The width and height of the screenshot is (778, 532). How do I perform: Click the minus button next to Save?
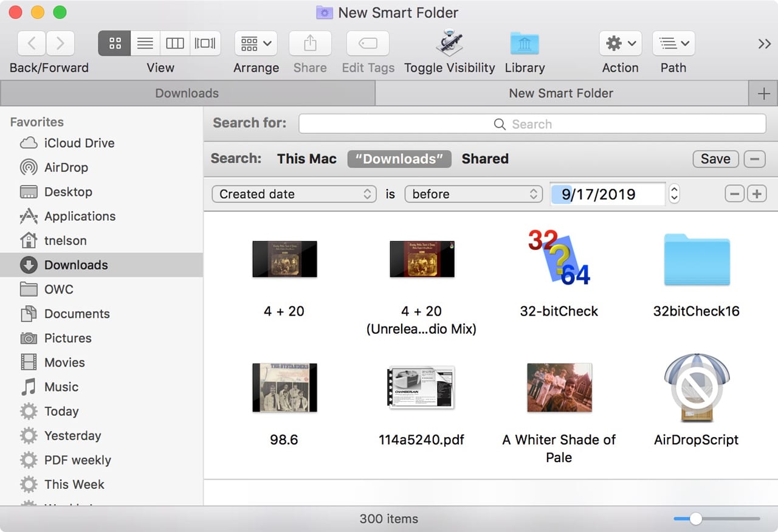[754, 159]
